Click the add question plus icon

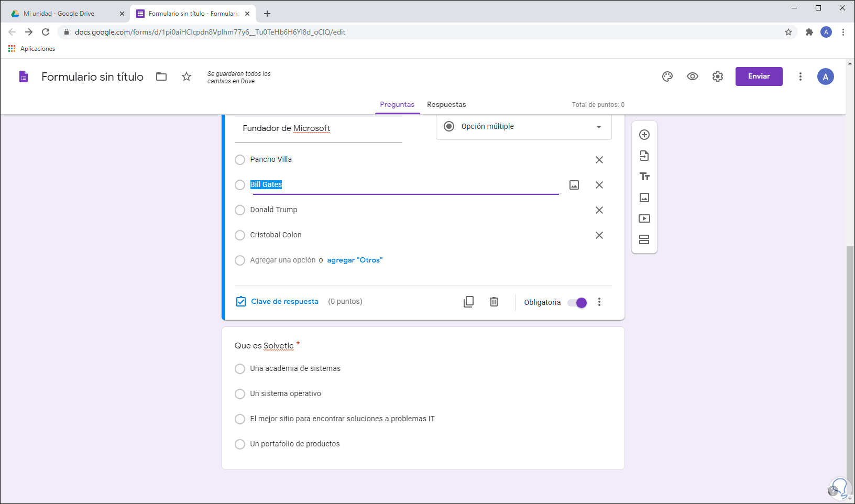pyautogui.click(x=644, y=135)
